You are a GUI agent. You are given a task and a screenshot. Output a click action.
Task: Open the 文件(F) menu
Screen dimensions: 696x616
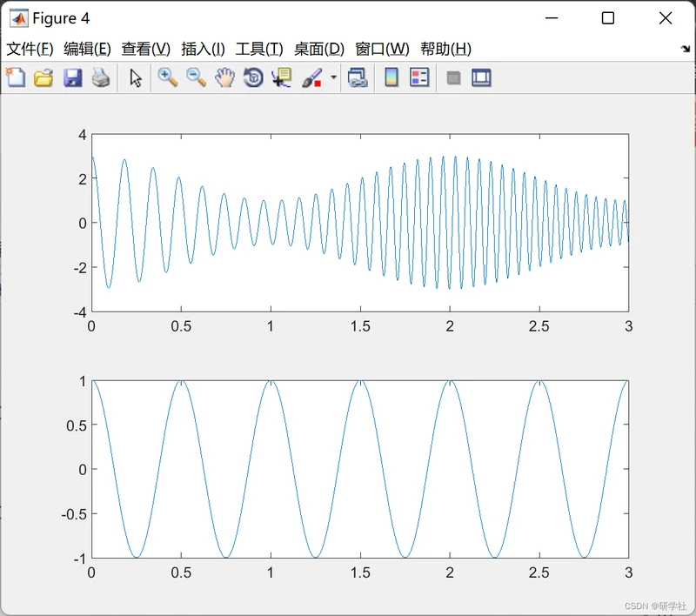[x=30, y=49]
